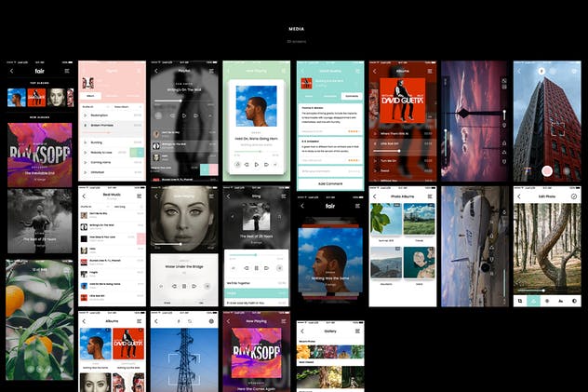Back arrow on tower camera screen
The height and width of the screenshot is (392, 588).
(x=156, y=321)
